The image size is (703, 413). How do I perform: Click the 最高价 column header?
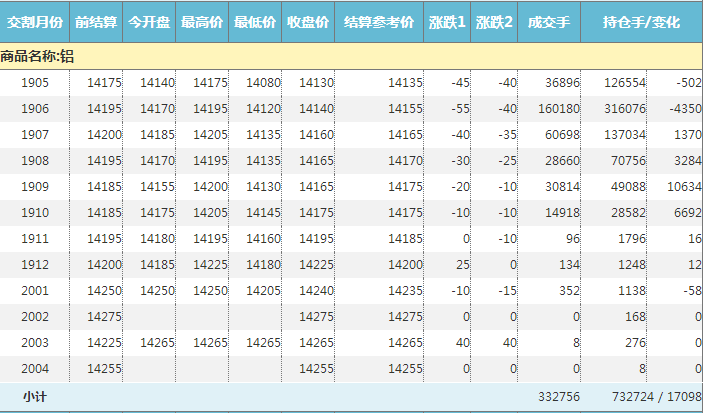tap(202, 21)
